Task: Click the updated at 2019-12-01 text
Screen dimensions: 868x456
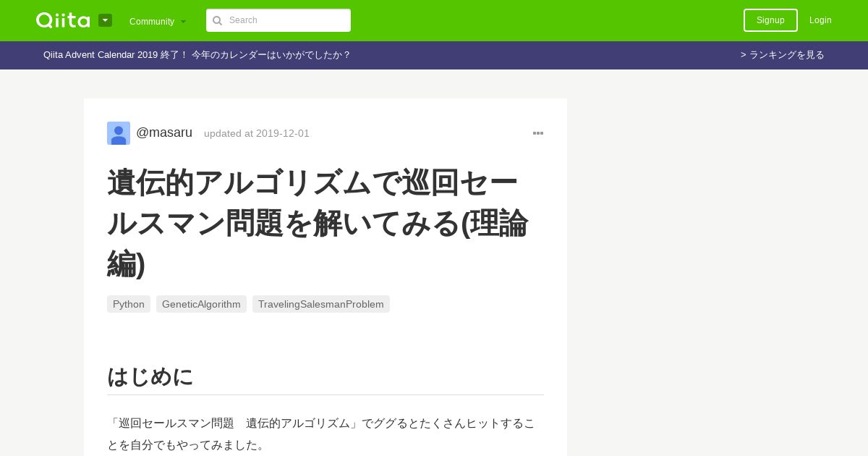Action: coord(257,133)
